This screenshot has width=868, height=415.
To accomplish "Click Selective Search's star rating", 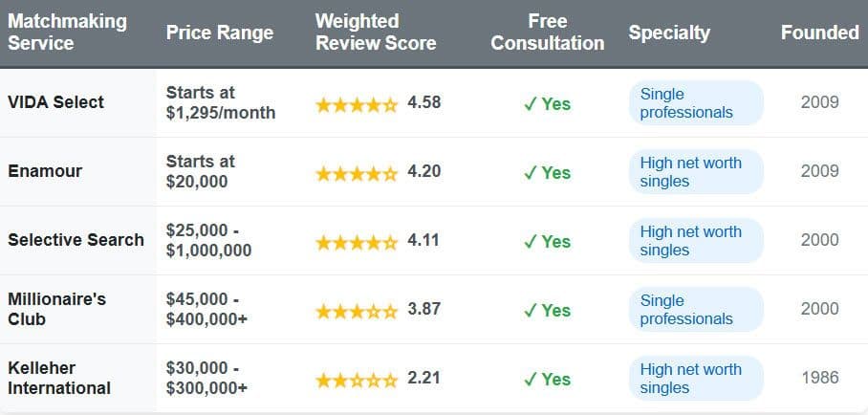I will (357, 241).
